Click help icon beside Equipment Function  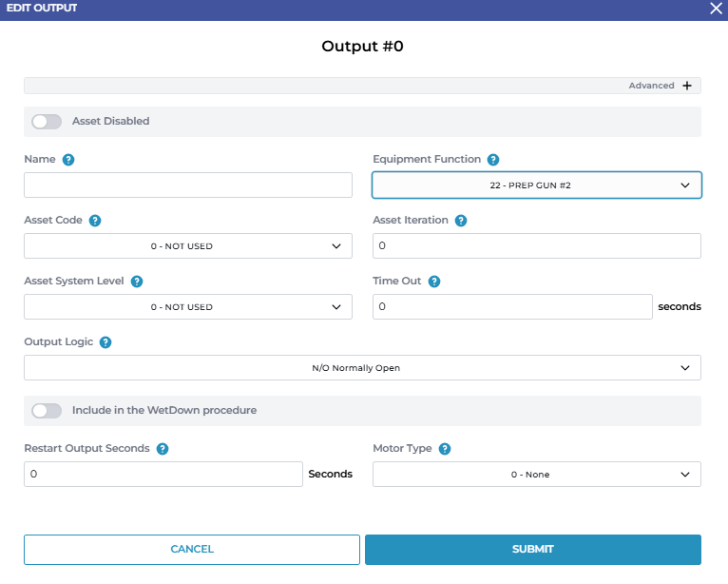coord(493,160)
